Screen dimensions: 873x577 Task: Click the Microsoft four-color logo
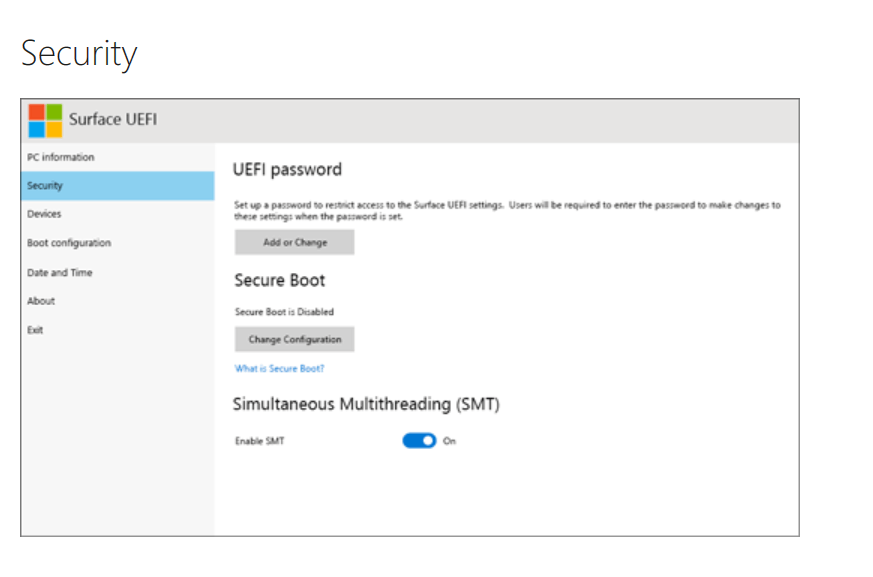(45, 120)
